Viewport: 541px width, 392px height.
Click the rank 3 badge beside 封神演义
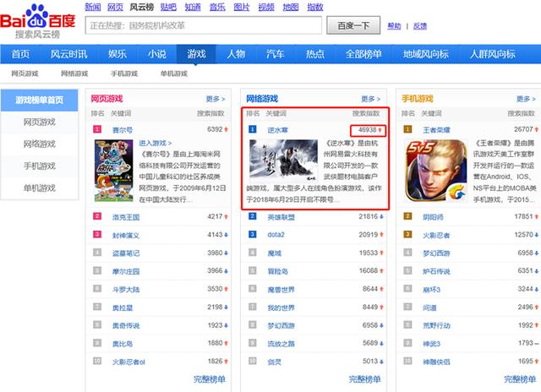point(96,234)
